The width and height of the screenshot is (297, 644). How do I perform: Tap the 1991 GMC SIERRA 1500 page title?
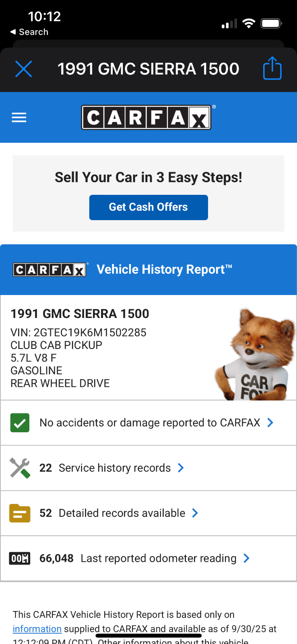(x=148, y=69)
